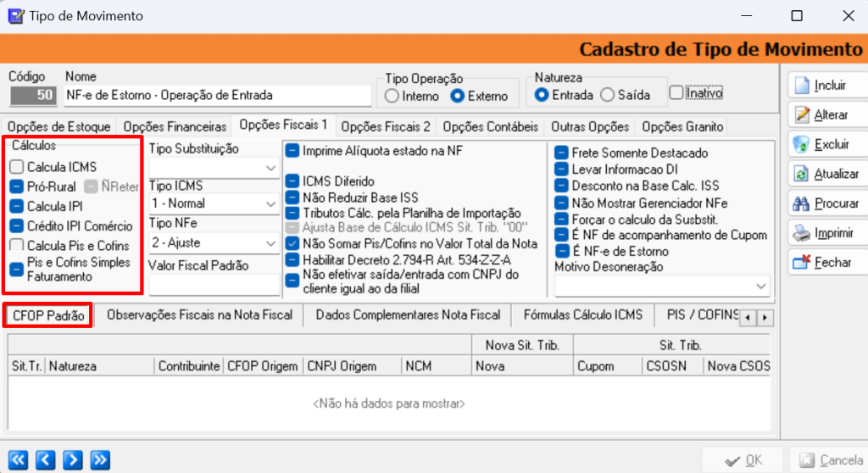The height and width of the screenshot is (473, 868).
Task: Toggle Imprime Alíquota estado na NF
Action: coord(292,151)
